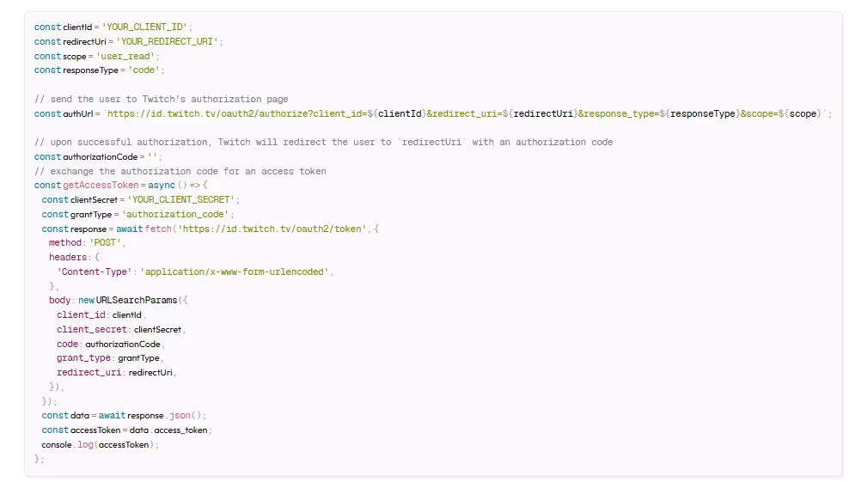
Task: Click the authorizationCode variable declaration
Action: (98, 156)
